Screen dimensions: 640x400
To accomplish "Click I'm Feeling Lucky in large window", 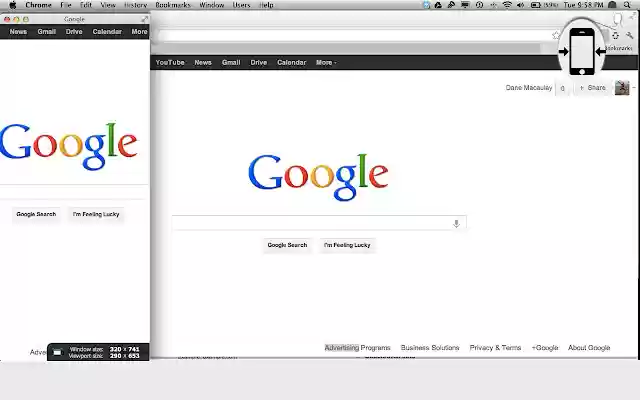I will [x=347, y=245].
